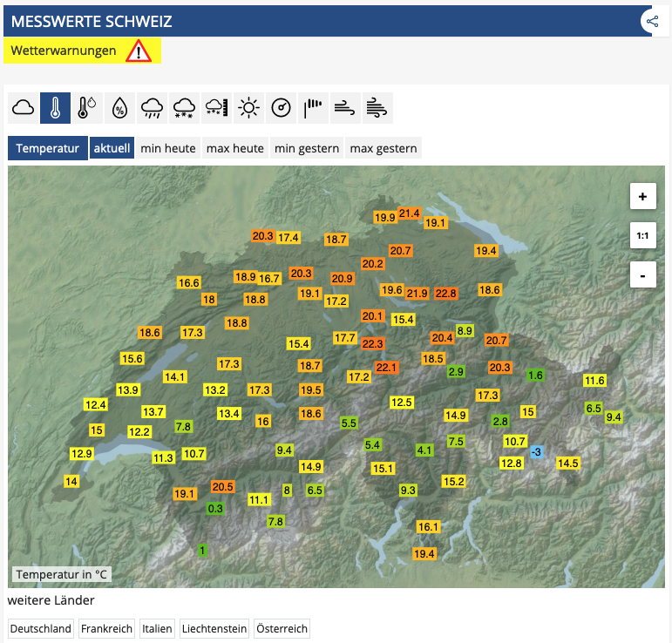
Task: Click the 15.2 yellow station marker
Action: click(x=454, y=482)
